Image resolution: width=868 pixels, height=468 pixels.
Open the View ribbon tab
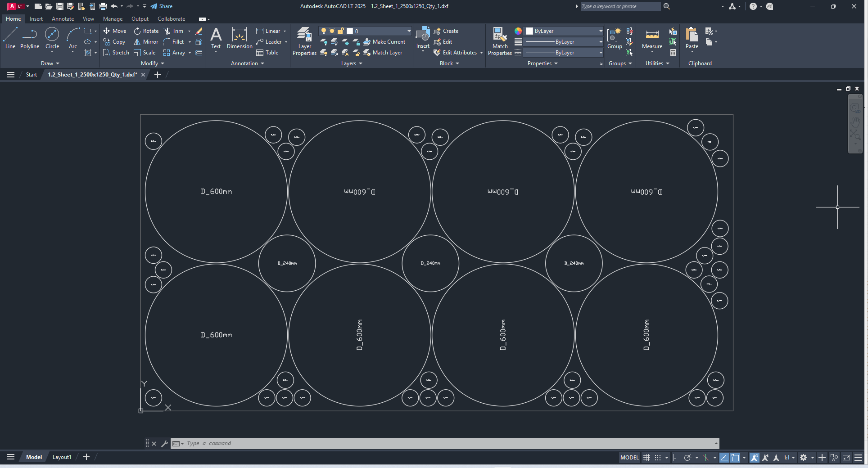(x=88, y=19)
